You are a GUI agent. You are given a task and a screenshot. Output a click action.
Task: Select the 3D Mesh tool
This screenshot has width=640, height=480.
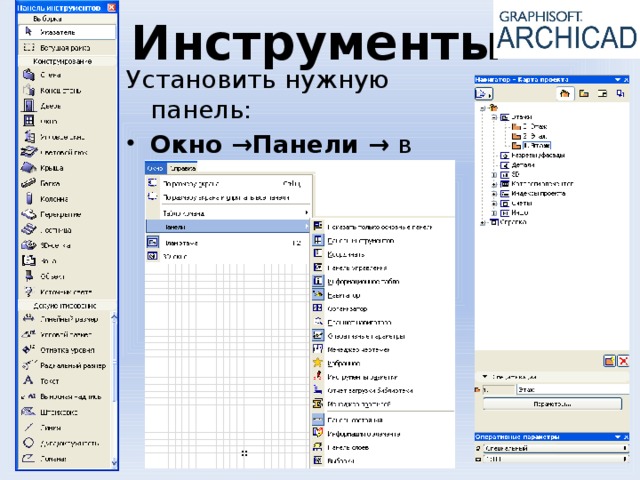click(x=67, y=245)
